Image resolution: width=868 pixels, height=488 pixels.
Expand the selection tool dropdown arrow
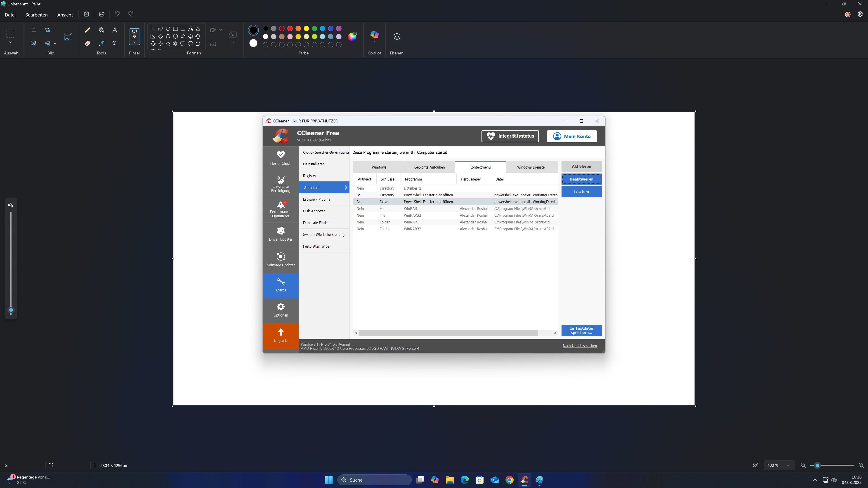(x=10, y=42)
